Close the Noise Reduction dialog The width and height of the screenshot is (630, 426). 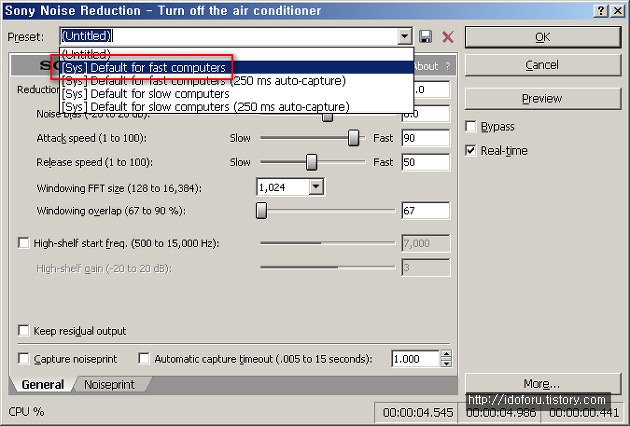(x=618, y=10)
